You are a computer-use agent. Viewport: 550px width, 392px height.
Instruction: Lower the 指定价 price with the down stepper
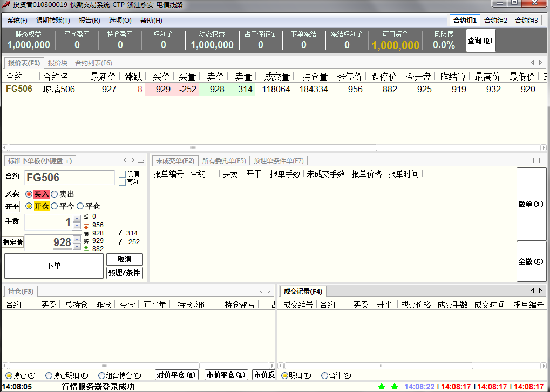point(77,246)
